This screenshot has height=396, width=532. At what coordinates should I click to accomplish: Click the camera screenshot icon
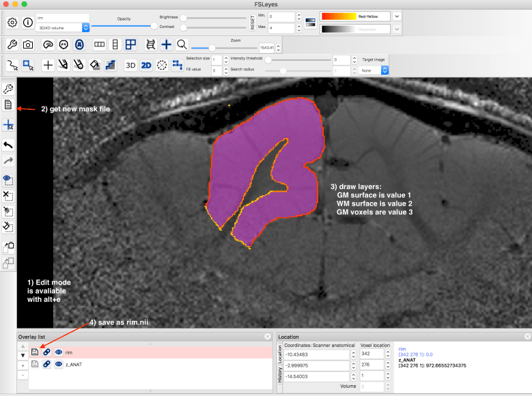click(x=28, y=44)
